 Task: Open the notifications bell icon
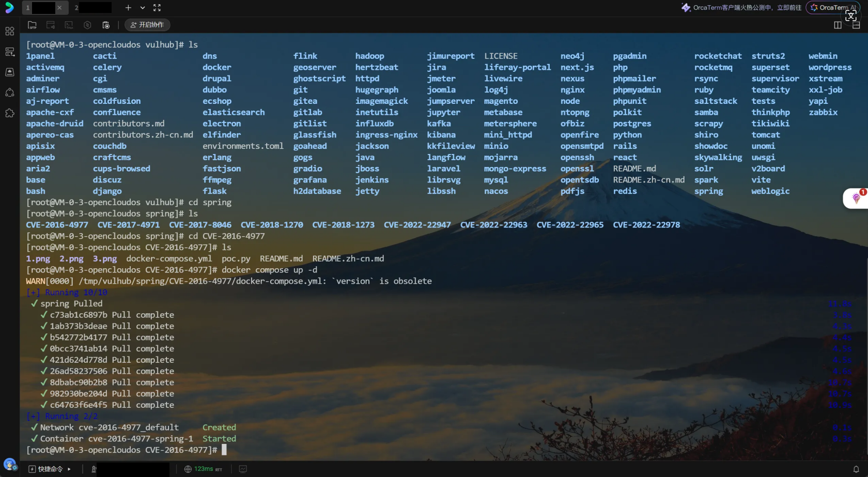pyautogui.click(x=856, y=469)
